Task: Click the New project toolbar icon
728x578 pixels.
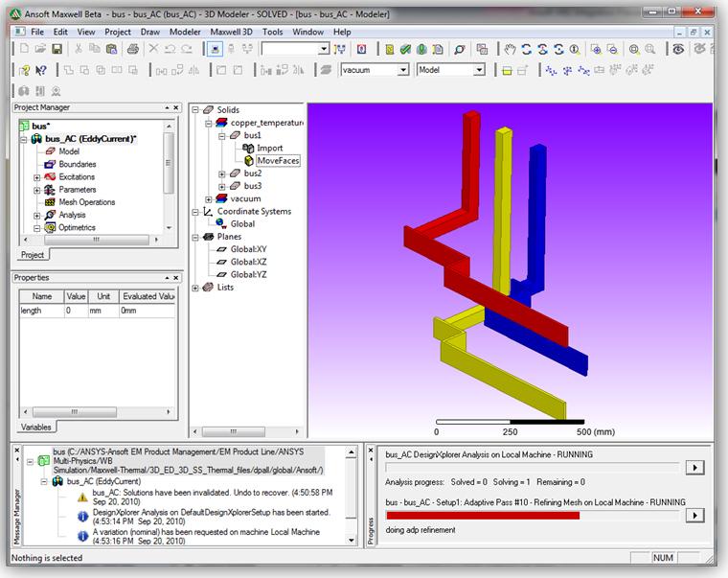Action: 25,49
